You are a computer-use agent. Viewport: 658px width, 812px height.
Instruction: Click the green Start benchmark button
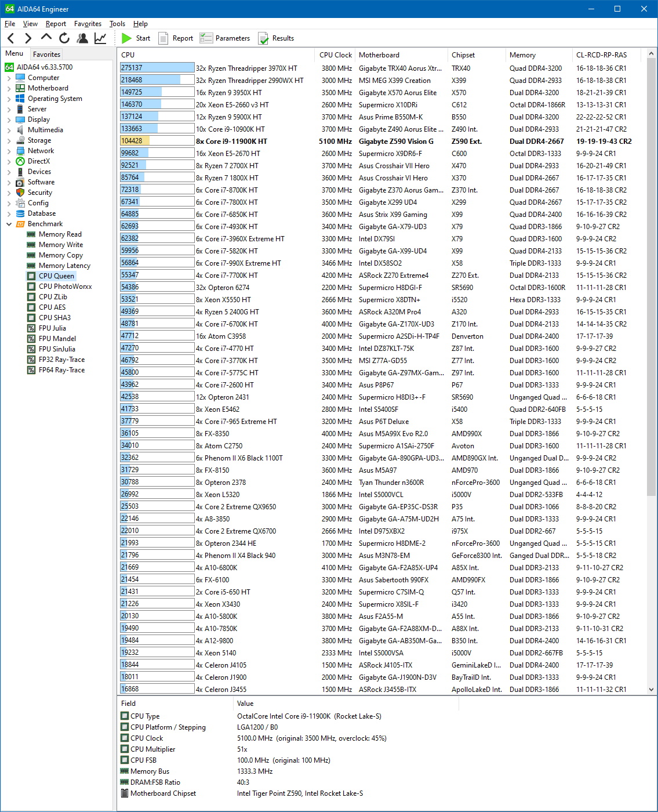tap(136, 38)
